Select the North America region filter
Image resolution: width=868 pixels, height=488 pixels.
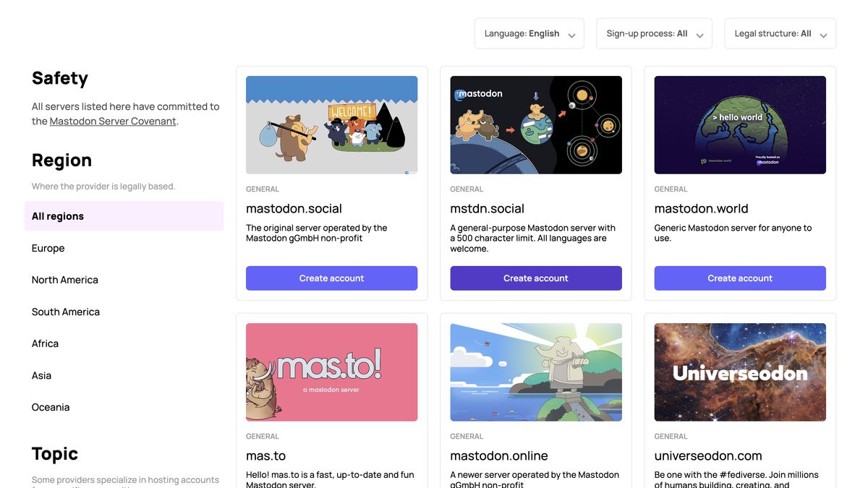(x=64, y=279)
